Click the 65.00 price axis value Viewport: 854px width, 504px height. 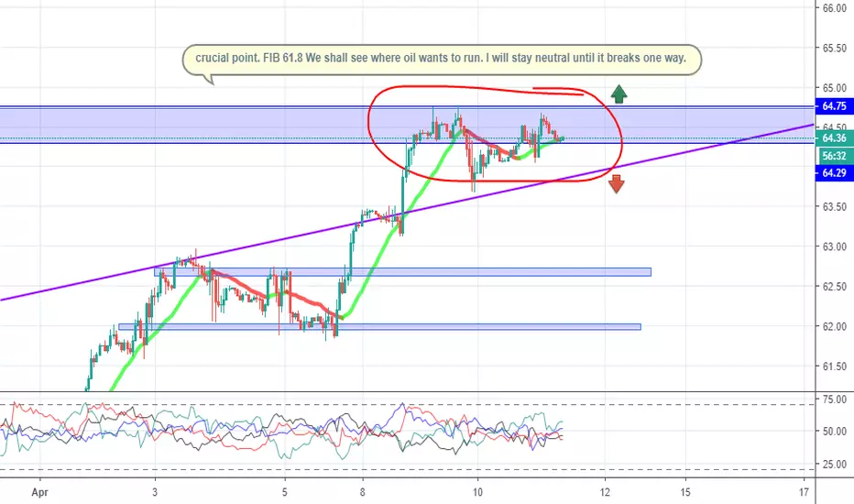pos(834,88)
